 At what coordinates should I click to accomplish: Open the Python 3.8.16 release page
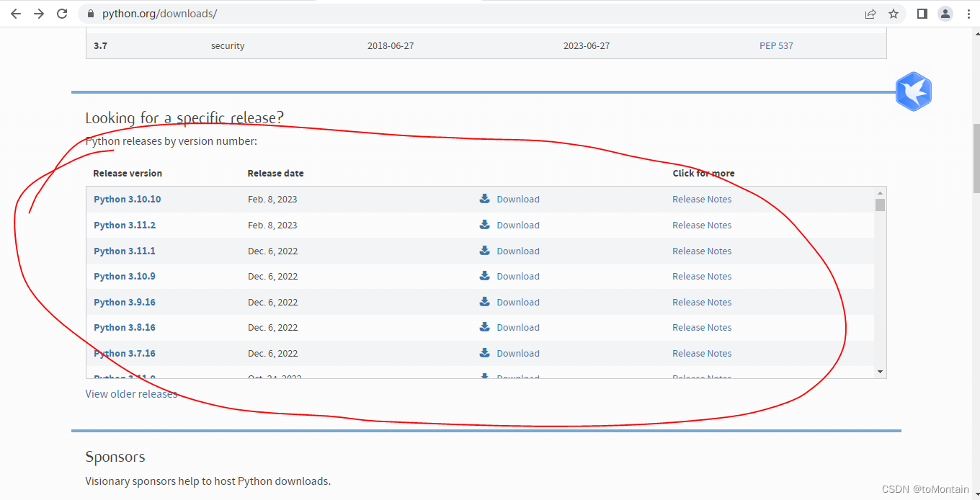tap(125, 327)
